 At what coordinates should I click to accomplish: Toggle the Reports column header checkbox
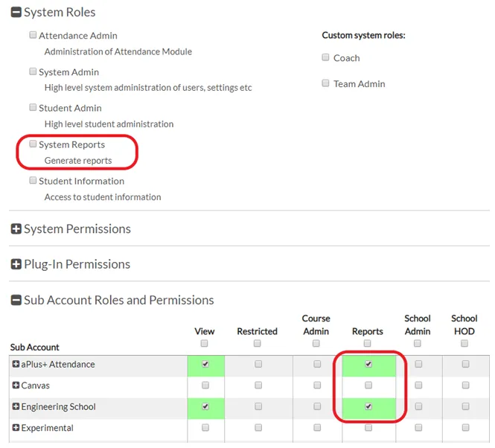click(367, 343)
